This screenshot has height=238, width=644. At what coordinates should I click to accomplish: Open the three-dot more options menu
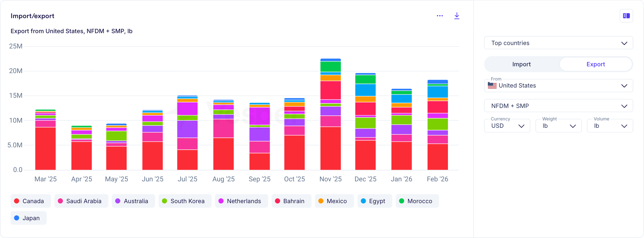pyautogui.click(x=440, y=16)
